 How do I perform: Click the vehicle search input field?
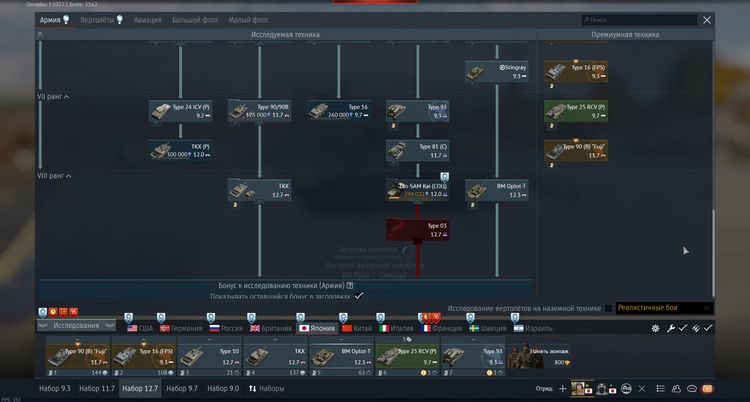tap(638, 19)
